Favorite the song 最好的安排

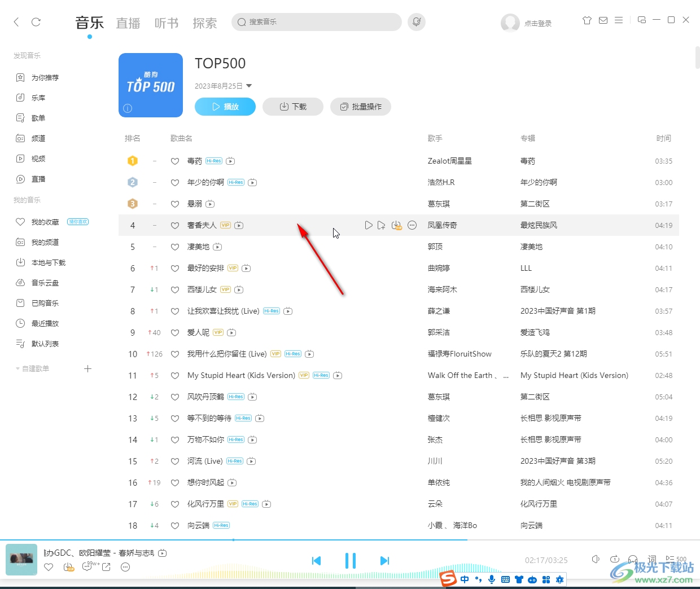175,269
